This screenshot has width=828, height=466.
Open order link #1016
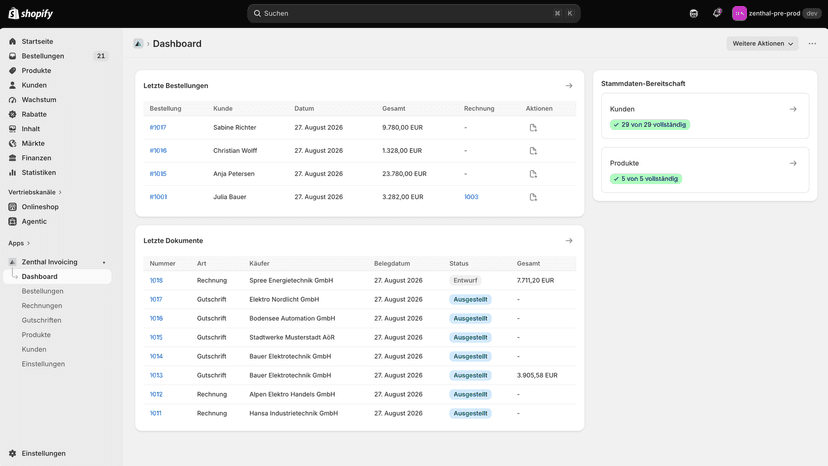click(x=158, y=151)
